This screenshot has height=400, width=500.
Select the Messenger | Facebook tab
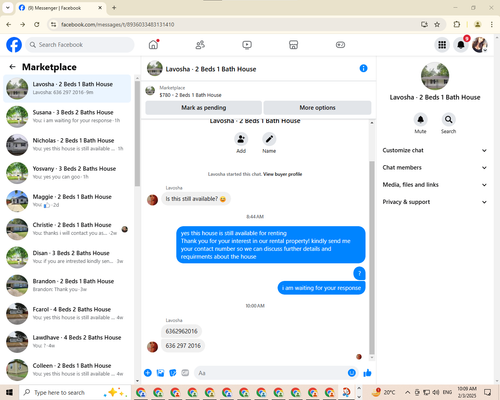coord(60,8)
